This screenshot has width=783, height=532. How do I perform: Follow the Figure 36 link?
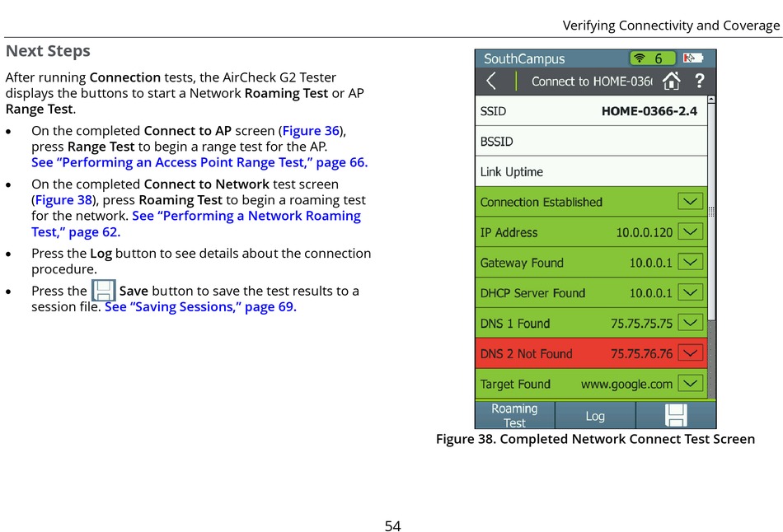pos(311,131)
